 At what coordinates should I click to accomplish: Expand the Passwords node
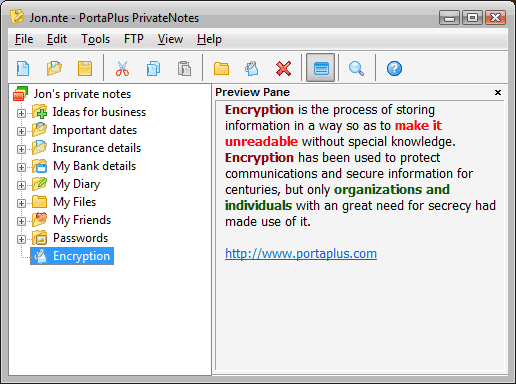tap(21, 239)
